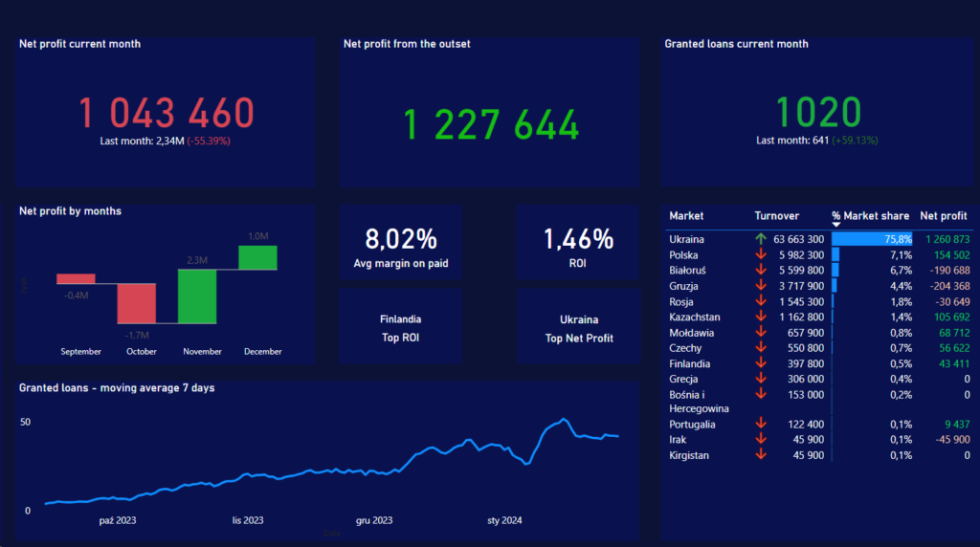This screenshot has width=980, height=547.
Task: Click the net profit current month value 1 043 460
Action: point(166,113)
